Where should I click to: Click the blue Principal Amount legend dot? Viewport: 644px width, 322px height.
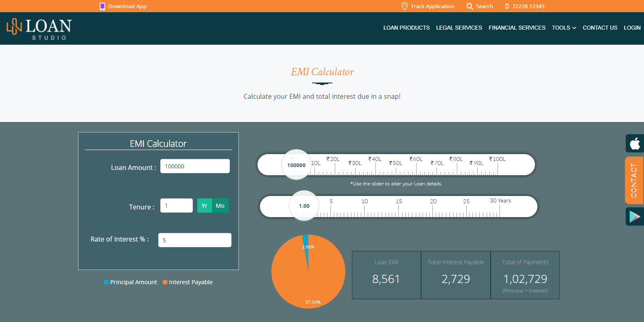tap(106, 282)
